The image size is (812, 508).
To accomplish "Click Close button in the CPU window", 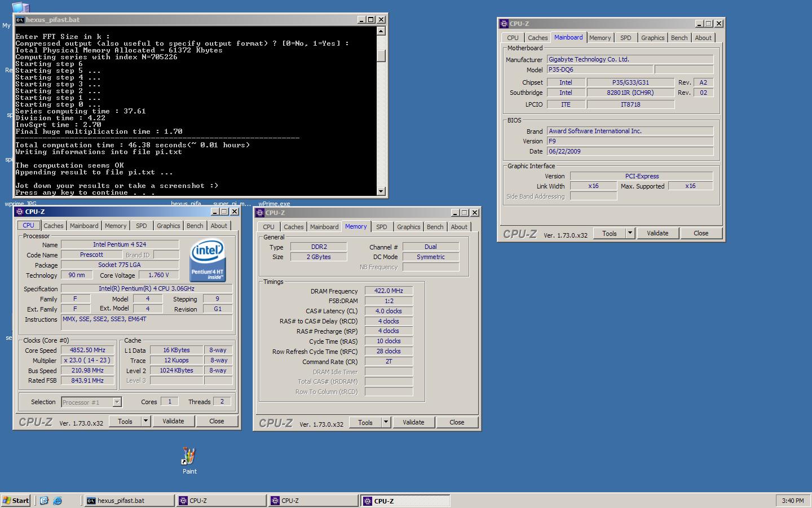I will 217,421.
